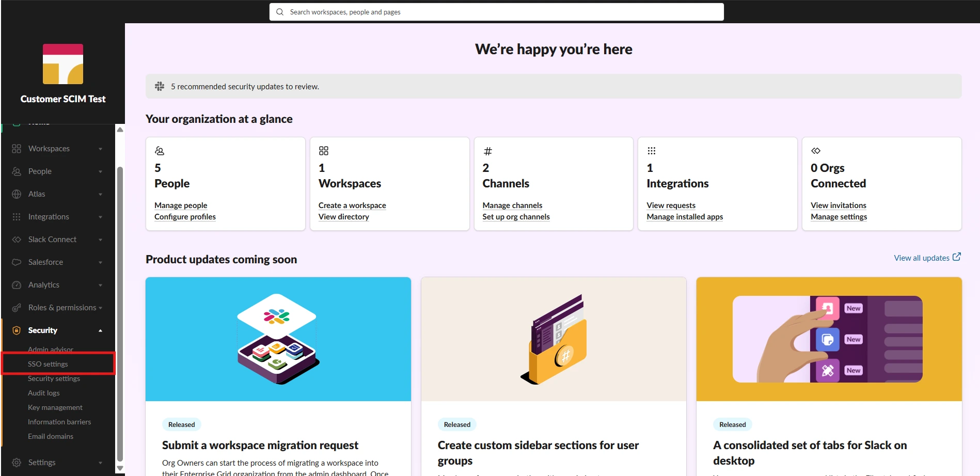Click the Slack Connect diamond icon in sidebar
The width and height of the screenshot is (980, 476).
[x=17, y=240]
